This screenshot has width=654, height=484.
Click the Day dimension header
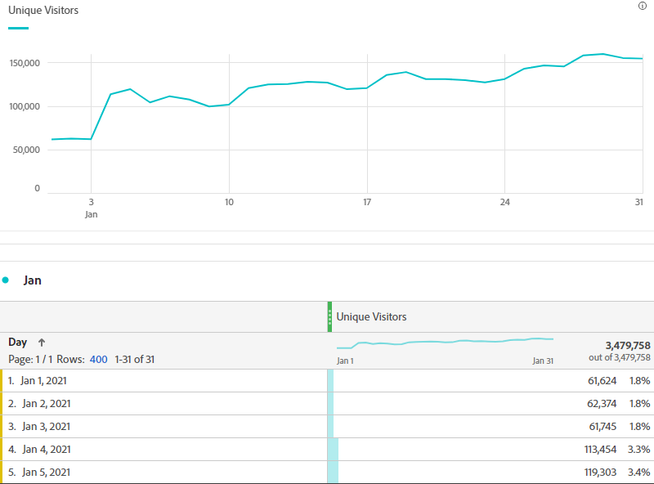[17, 342]
